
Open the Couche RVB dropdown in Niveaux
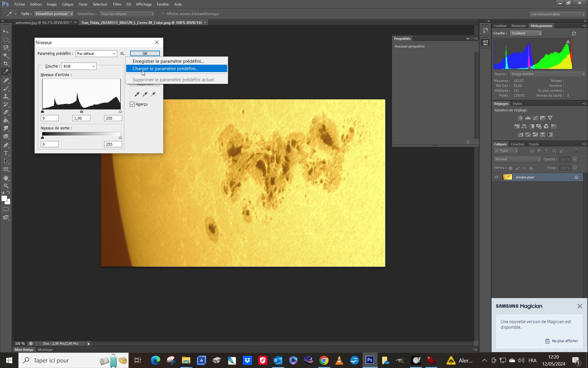[79, 66]
